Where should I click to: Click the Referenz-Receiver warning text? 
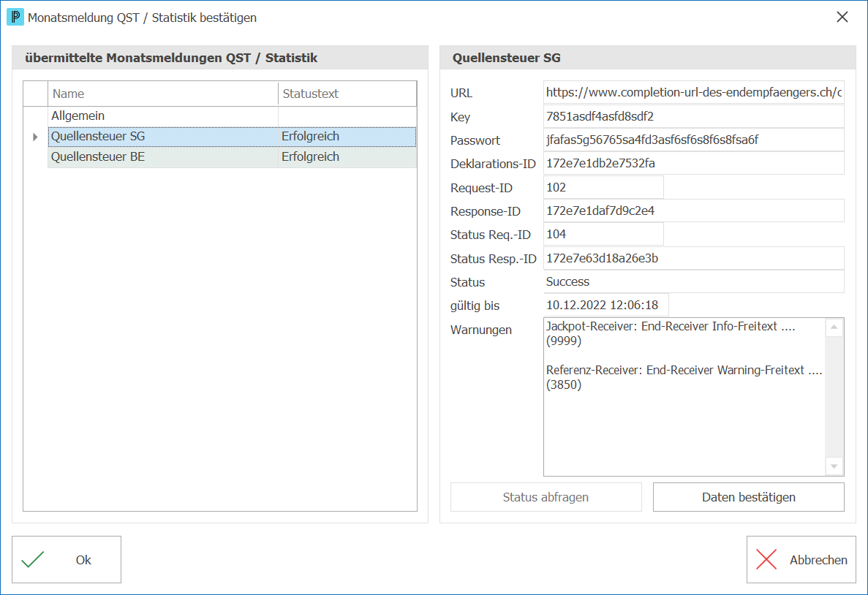684,377
